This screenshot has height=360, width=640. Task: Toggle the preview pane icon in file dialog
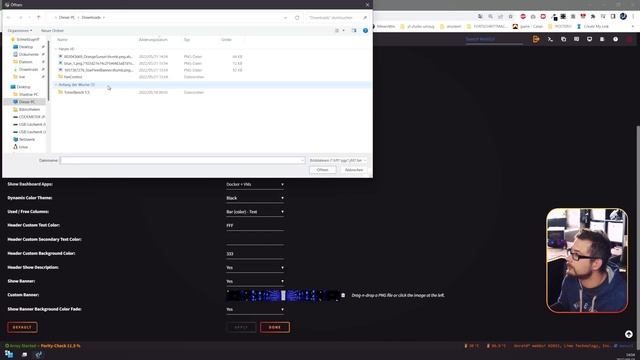354,31
